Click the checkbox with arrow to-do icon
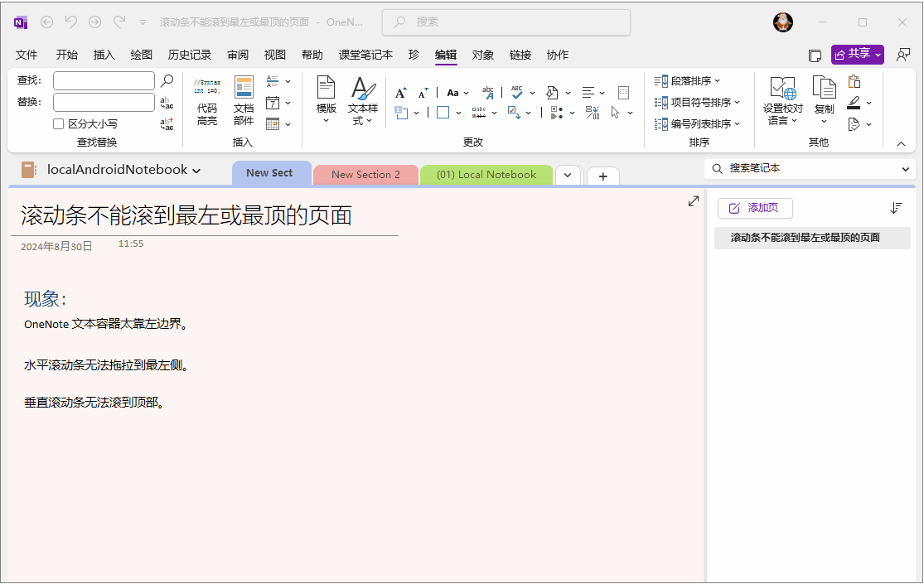This screenshot has height=584, width=924. (514, 113)
